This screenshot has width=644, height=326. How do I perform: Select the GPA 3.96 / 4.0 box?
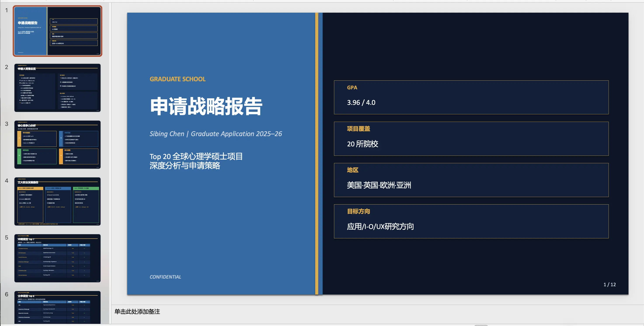coord(471,97)
